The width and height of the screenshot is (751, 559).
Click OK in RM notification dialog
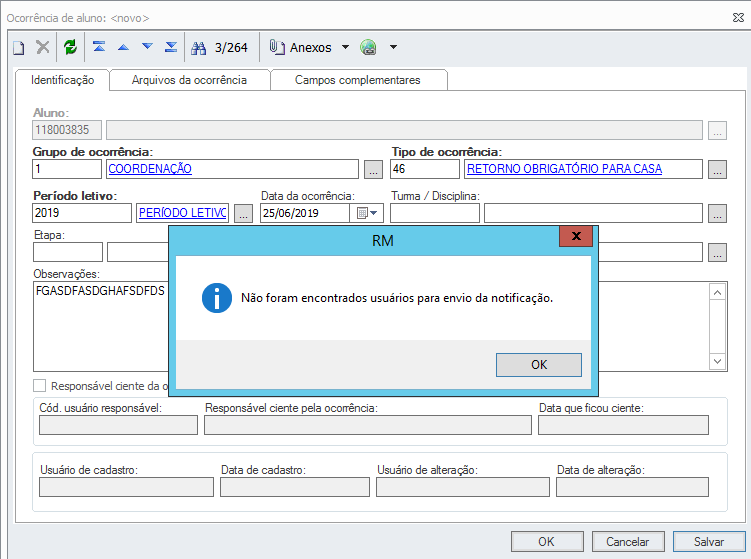click(x=539, y=365)
